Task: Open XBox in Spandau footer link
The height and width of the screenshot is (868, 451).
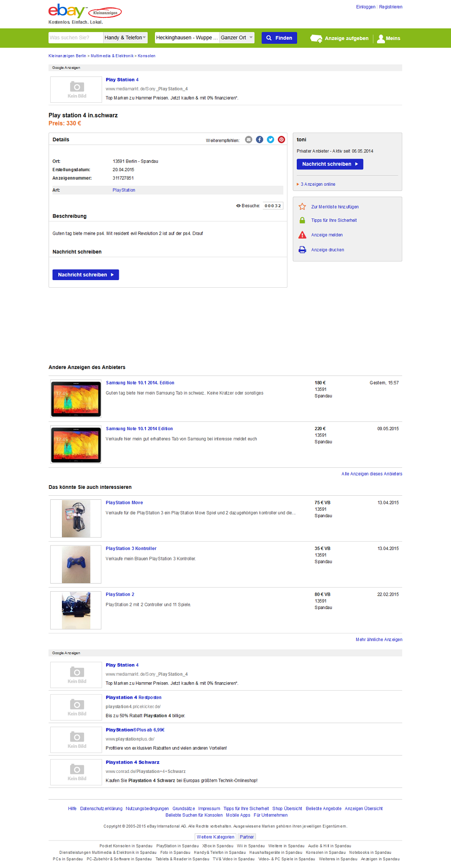Action: pyautogui.click(x=218, y=846)
